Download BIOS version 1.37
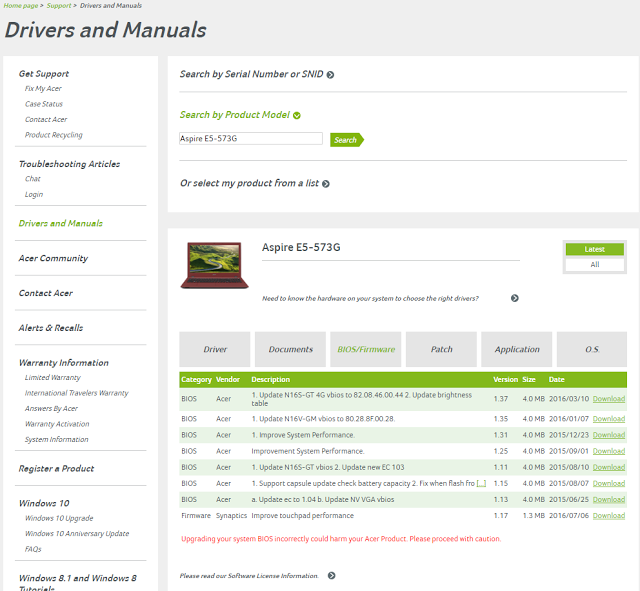The height and width of the screenshot is (591, 640). [608, 399]
